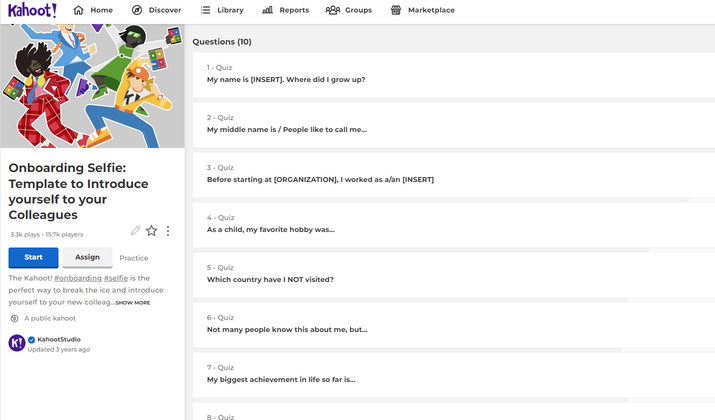Click the Reports bar chart icon
The width and height of the screenshot is (715, 420).
(267, 10)
